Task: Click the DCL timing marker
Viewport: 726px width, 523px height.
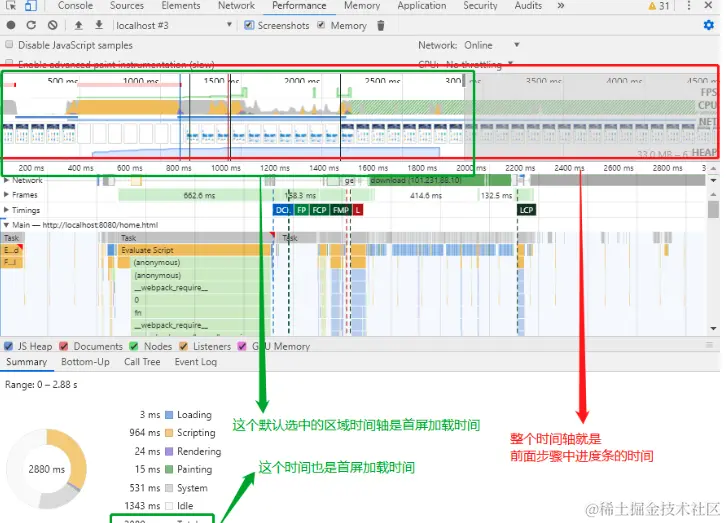Action: [283, 210]
